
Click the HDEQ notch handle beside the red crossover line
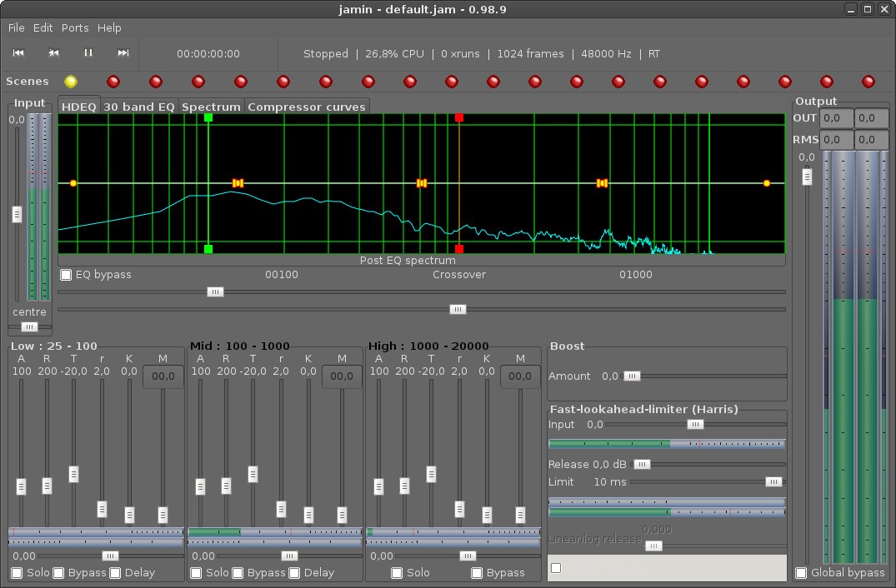coord(422,182)
